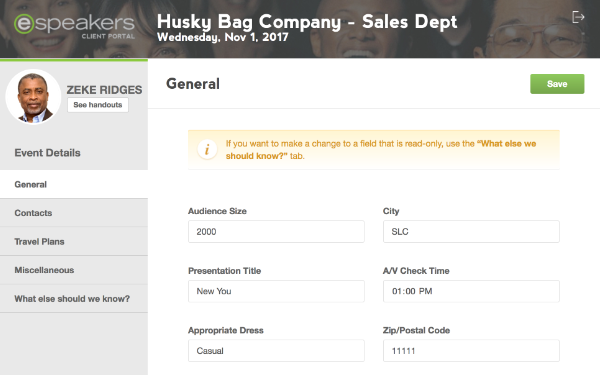600x375 pixels.
Task: Open What else should we know tab
Action: pos(74,298)
